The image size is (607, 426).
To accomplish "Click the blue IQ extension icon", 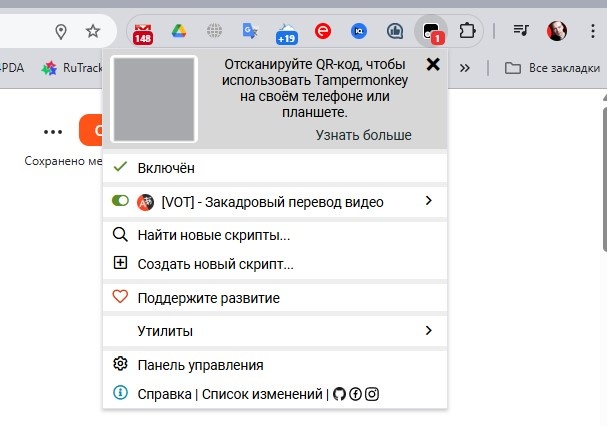I will (x=359, y=31).
